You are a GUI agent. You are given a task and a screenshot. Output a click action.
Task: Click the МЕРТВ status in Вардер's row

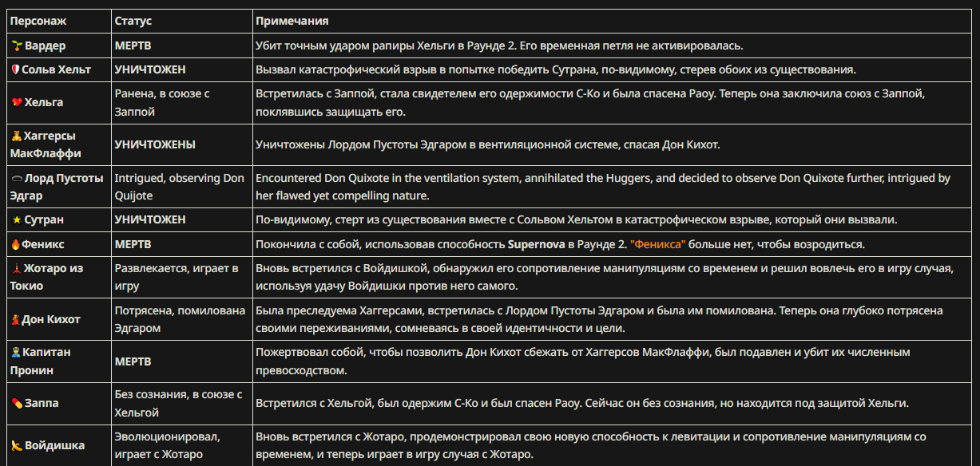tap(133, 46)
